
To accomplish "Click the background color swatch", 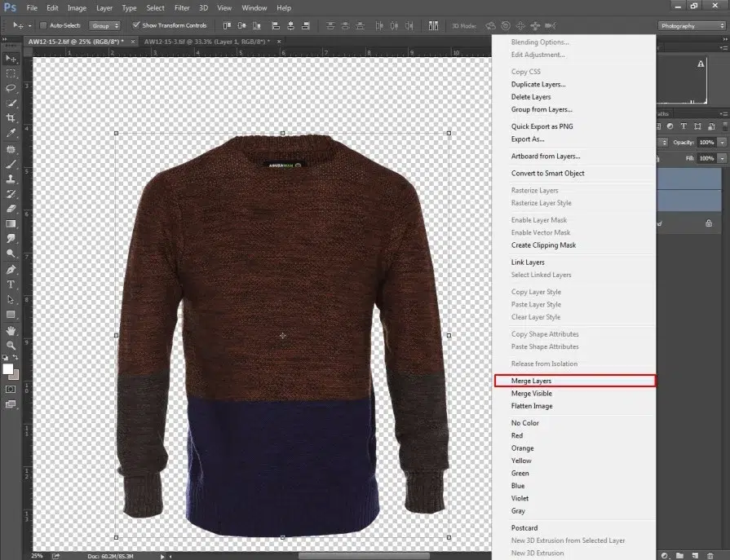I will click(15, 375).
